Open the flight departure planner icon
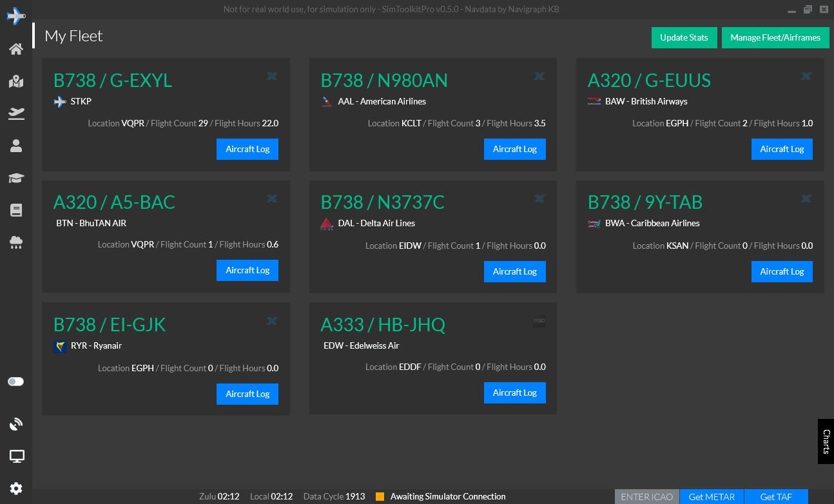The width and height of the screenshot is (834, 504). [16, 113]
